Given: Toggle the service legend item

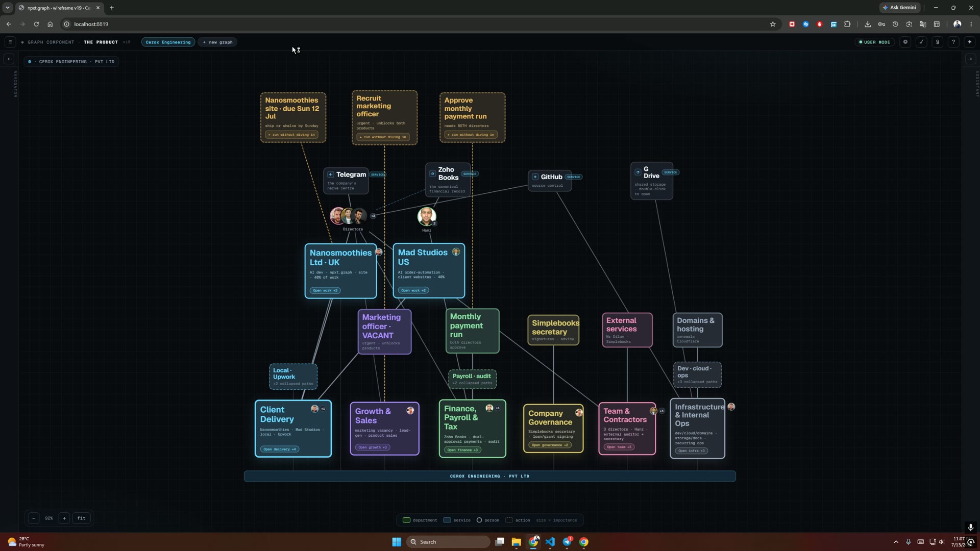Looking at the screenshot, I should coord(457,520).
